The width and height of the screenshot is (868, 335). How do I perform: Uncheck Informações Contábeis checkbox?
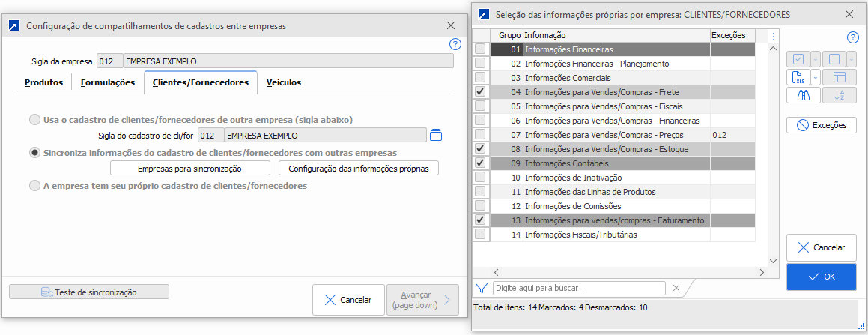[x=480, y=163]
